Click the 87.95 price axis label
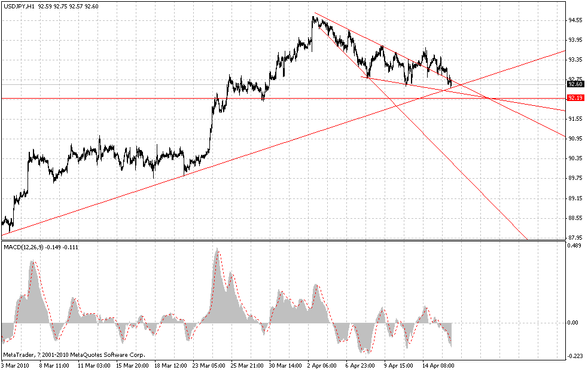The image size is (588, 370). coord(573,237)
